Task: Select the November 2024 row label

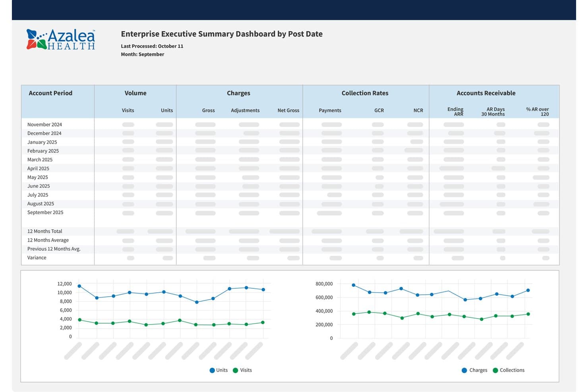Action: click(x=44, y=124)
